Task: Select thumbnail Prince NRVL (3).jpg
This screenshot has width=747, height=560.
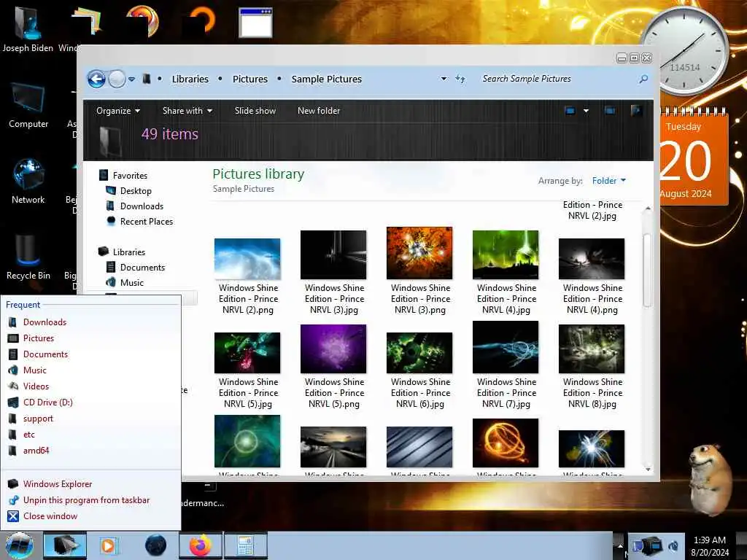Action: click(333, 254)
